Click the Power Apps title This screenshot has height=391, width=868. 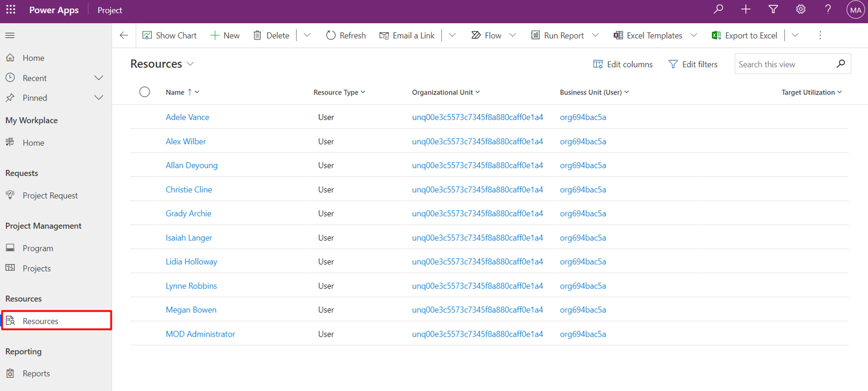click(x=54, y=10)
